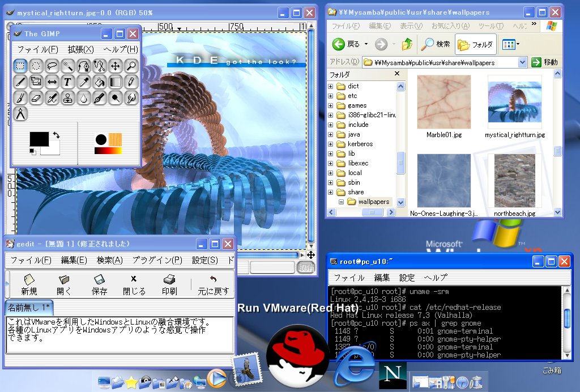Pick the Dodge and Burn tool

coord(116,97)
